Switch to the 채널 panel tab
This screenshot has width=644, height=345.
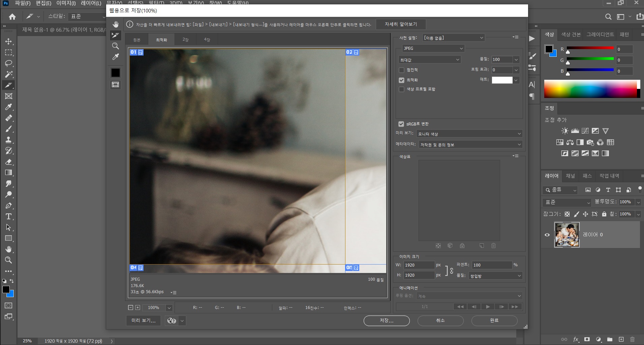click(570, 176)
